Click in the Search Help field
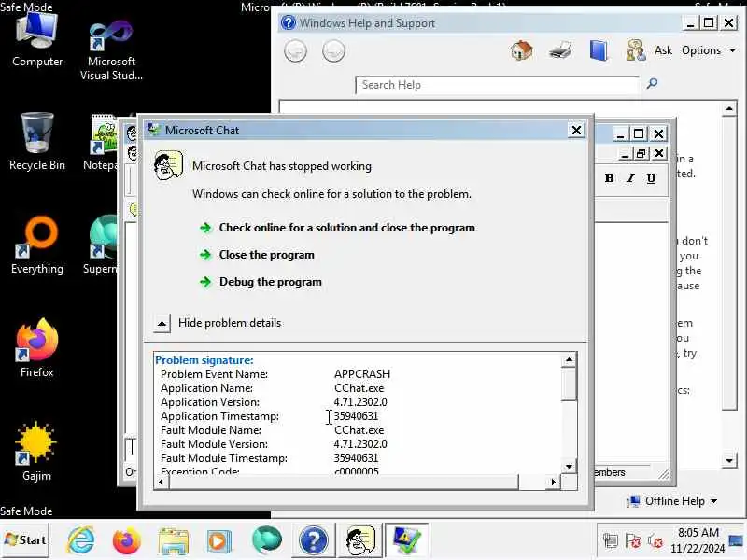Image resolution: width=747 pixels, height=560 pixels. coord(497,85)
